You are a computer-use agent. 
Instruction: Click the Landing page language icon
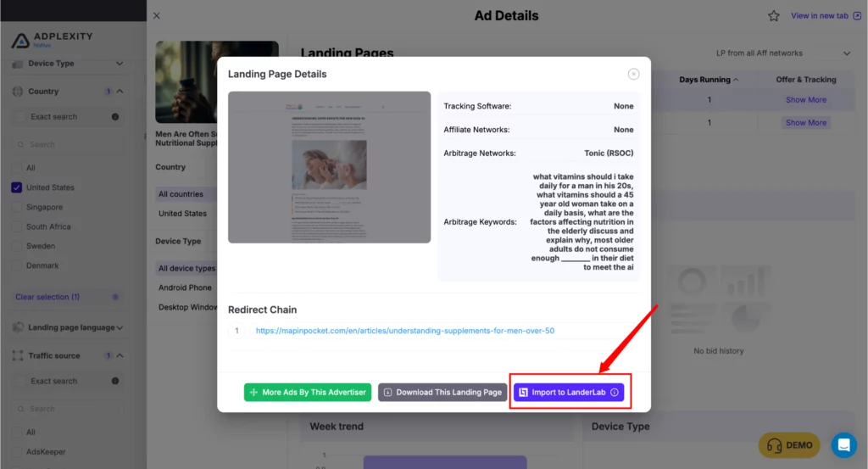[x=18, y=328]
